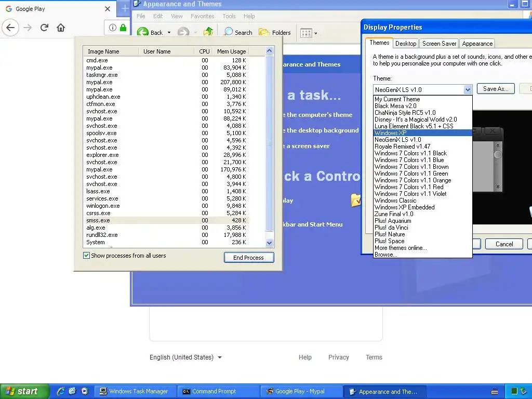Open the Help link on Google page
This screenshot has width=532, height=399.
point(305,357)
